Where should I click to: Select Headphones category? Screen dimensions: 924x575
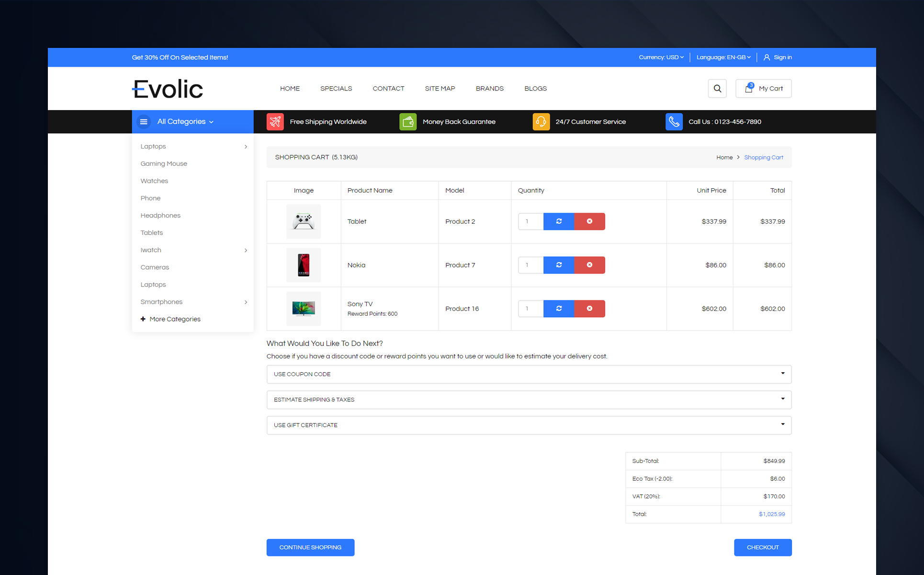(x=160, y=216)
